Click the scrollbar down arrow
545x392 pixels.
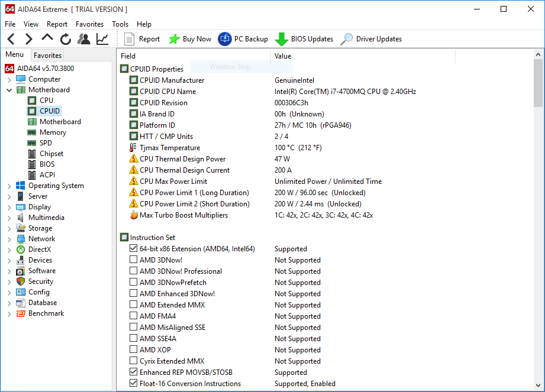pos(538,385)
